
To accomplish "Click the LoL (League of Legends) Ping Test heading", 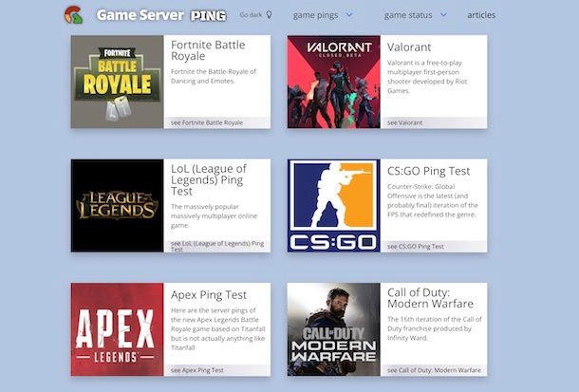I will (x=209, y=179).
